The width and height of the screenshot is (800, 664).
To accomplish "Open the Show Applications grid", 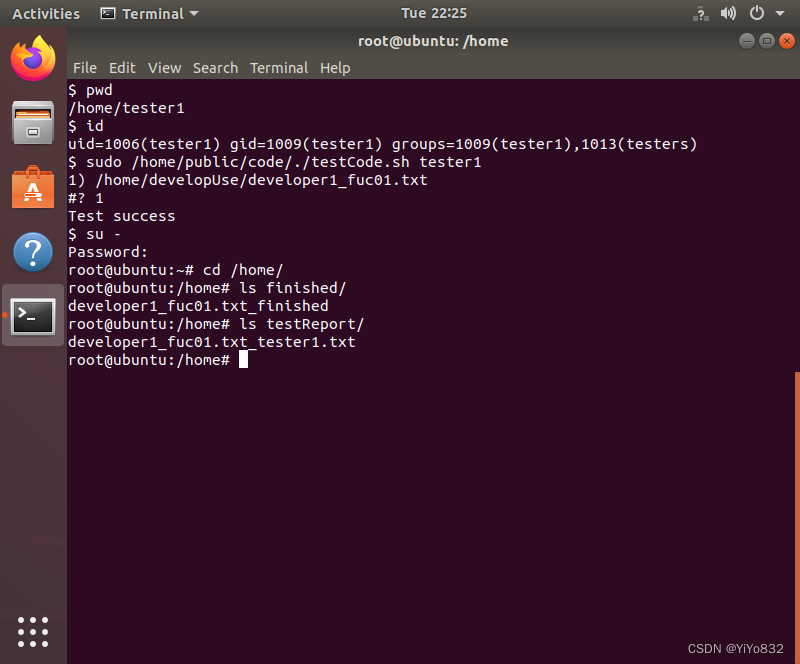I will 33,631.
